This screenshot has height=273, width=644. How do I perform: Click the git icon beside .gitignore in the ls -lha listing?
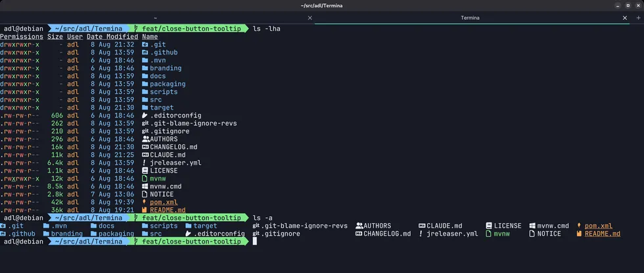[145, 131]
